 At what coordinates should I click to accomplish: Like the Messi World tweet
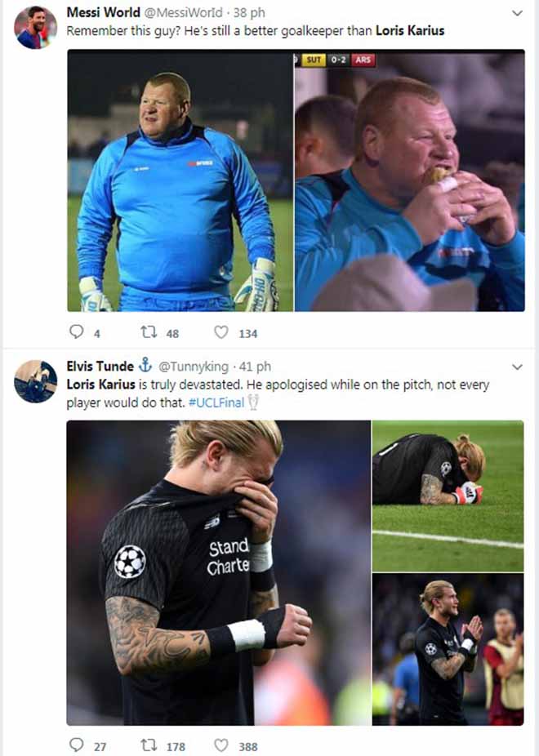pyautogui.click(x=221, y=332)
